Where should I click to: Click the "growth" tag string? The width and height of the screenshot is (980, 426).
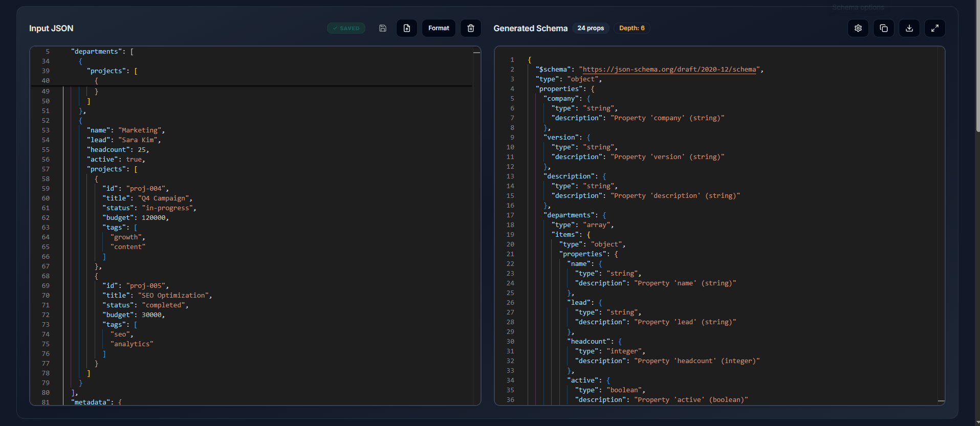pos(126,237)
